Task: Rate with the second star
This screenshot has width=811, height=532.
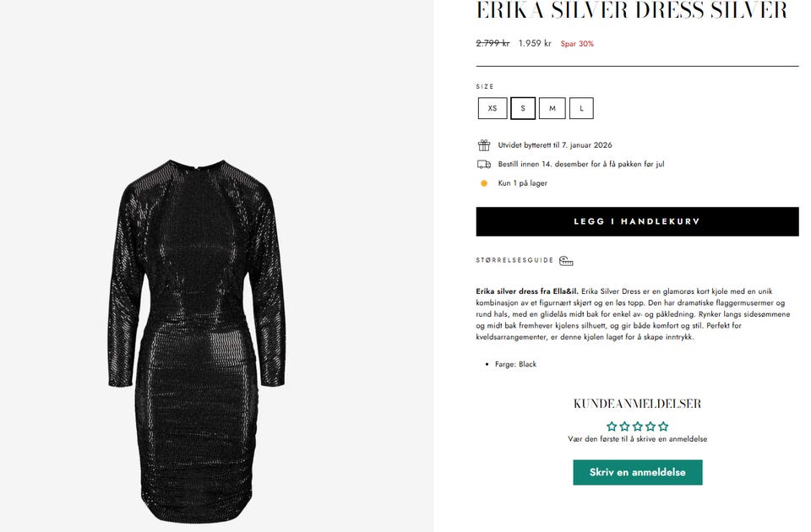Action: coord(625,426)
